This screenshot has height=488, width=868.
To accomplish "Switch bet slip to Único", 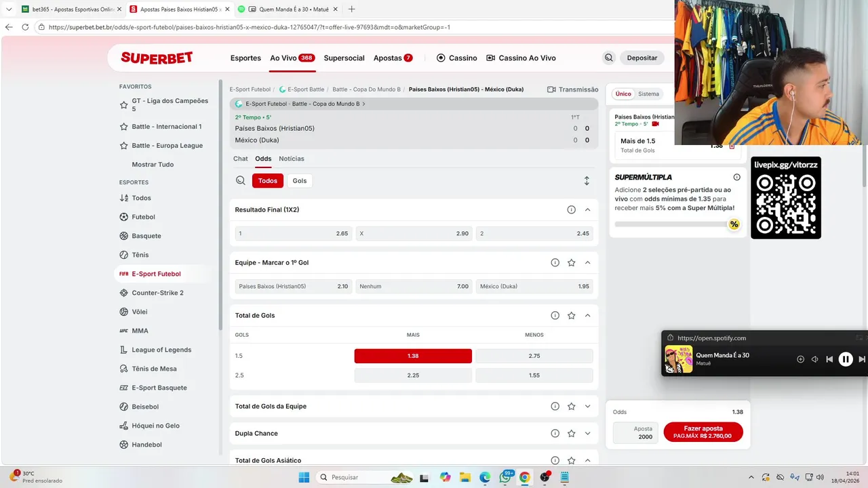I will point(623,94).
